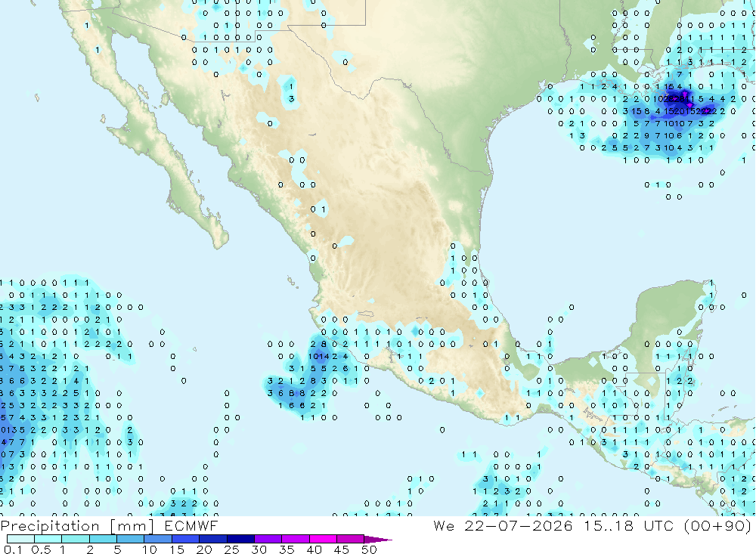This screenshot has width=756, height=554.
Task: Click the "15..18 UTC" time label
Action: click(628, 525)
